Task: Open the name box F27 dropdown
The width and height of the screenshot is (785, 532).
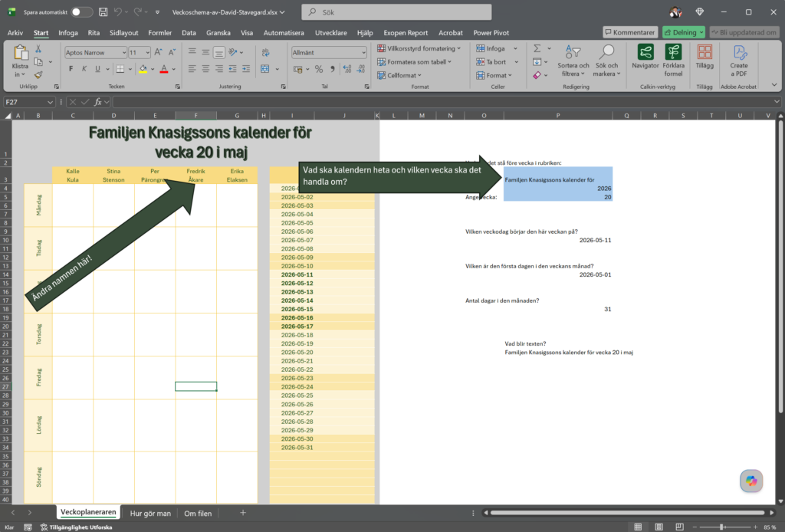Action: click(50, 102)
